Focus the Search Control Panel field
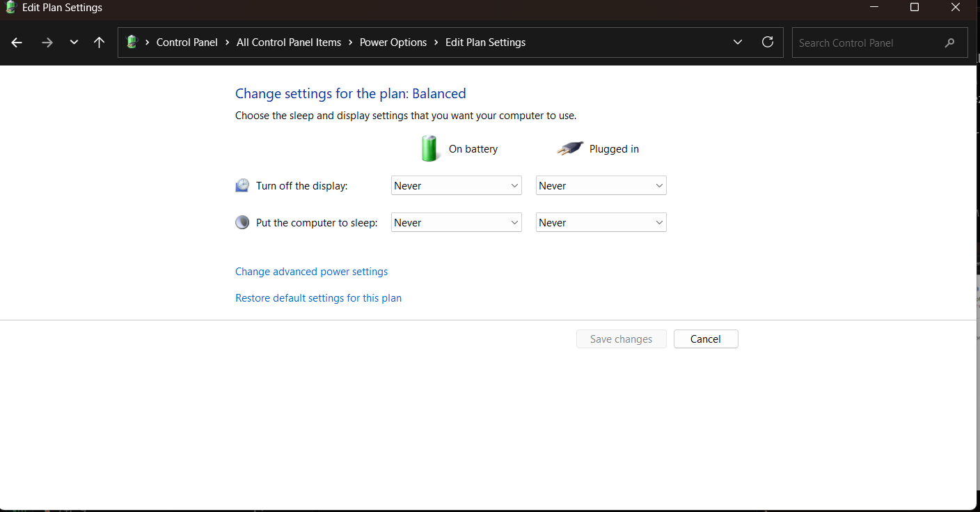The width and height of the screenshot is (980, 512). pyautogui.click(x=880, y=42)
